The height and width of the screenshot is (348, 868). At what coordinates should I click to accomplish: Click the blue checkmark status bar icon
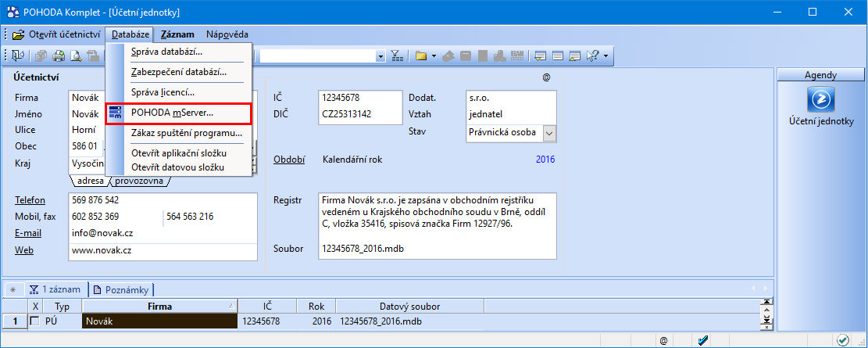[x=704, y=339]
